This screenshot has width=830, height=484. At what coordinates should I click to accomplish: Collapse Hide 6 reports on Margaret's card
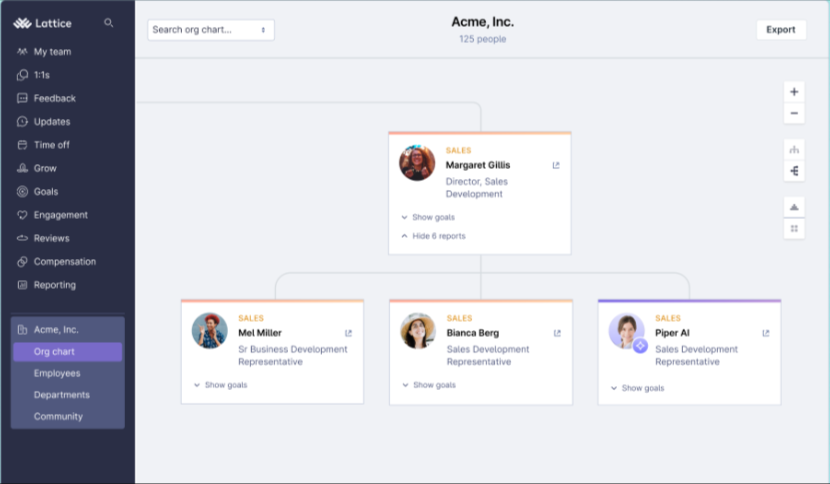434,236
